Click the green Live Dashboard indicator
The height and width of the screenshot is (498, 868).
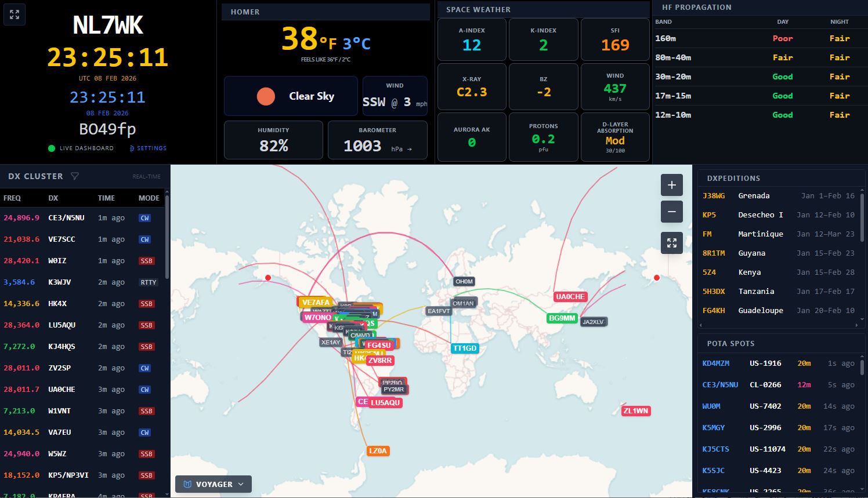[52, 148]
